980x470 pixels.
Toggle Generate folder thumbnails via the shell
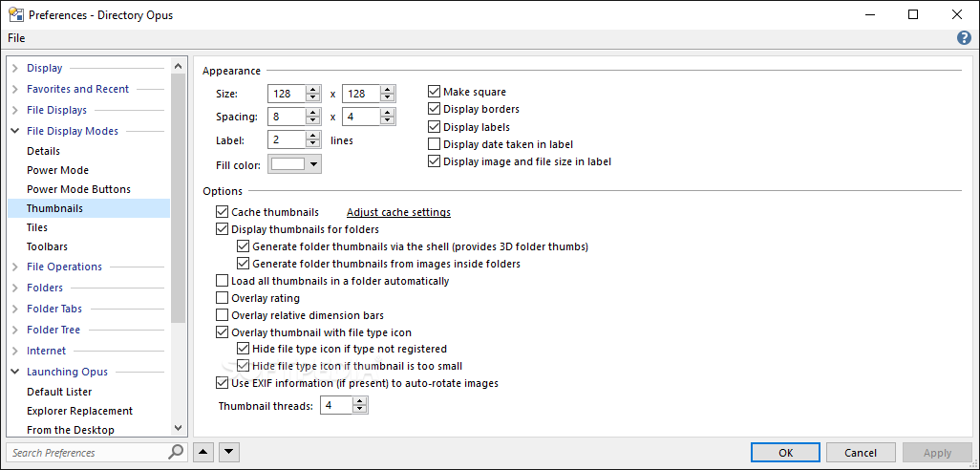point(244,246)
